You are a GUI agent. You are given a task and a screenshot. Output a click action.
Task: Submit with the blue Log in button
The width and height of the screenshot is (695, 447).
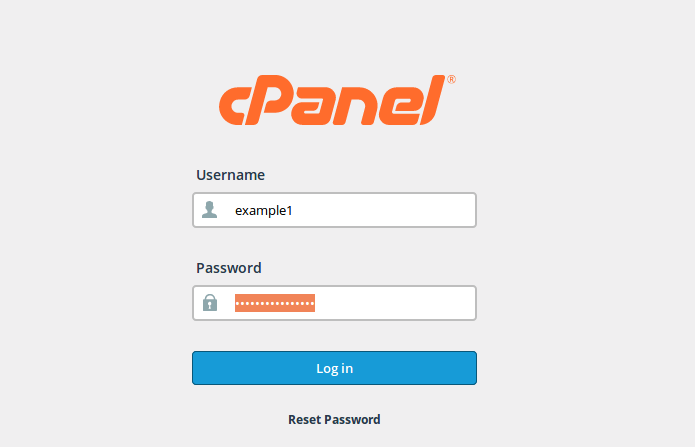[335, 368]
